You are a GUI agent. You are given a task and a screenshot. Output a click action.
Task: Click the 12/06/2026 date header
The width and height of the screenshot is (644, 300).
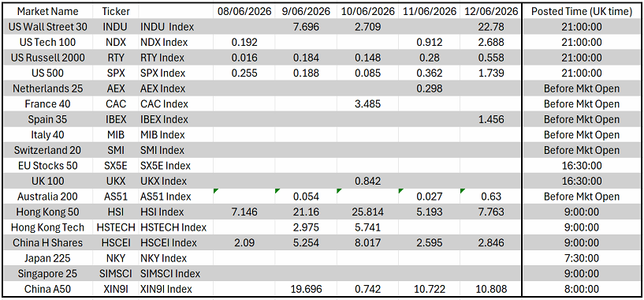tap(490, 12)
